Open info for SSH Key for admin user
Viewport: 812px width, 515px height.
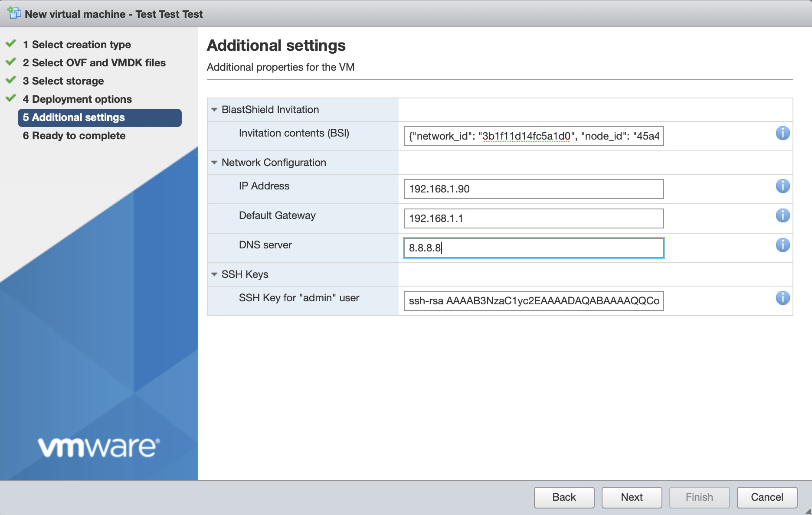pos(783,298)
